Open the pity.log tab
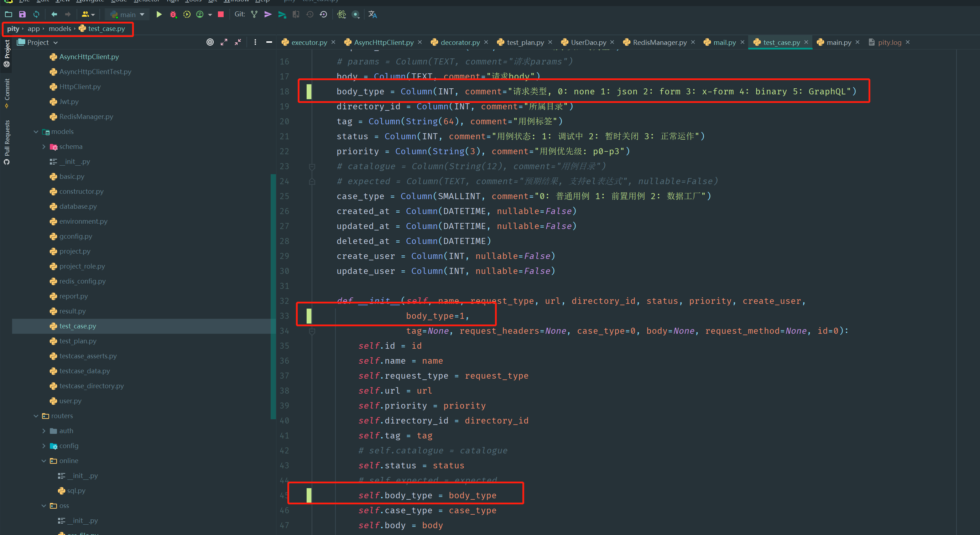Viewport: 980px width, 535px height. (x=889, y=42)
